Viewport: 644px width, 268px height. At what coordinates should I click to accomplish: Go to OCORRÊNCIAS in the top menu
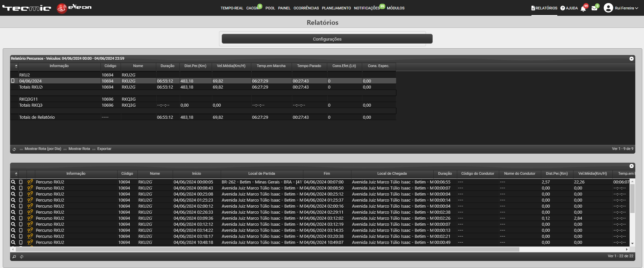coord(306,8)
